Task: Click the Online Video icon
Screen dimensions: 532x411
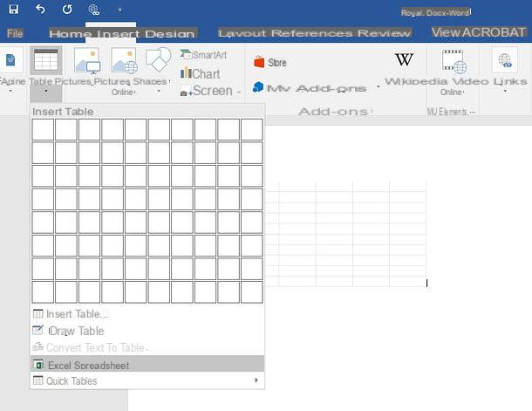Action: (x=454, y=62)
